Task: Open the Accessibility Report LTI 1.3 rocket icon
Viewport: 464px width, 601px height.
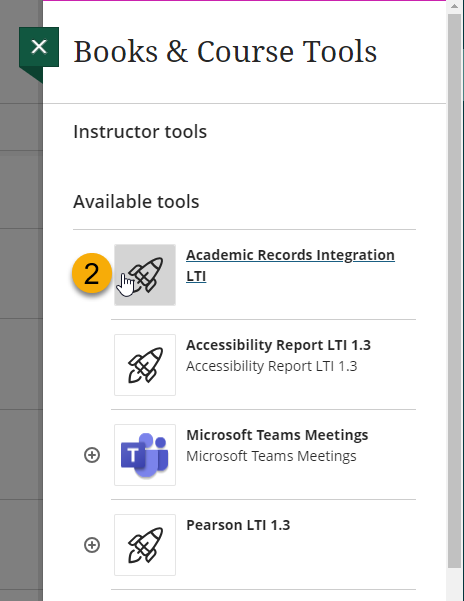Action: 145,365
